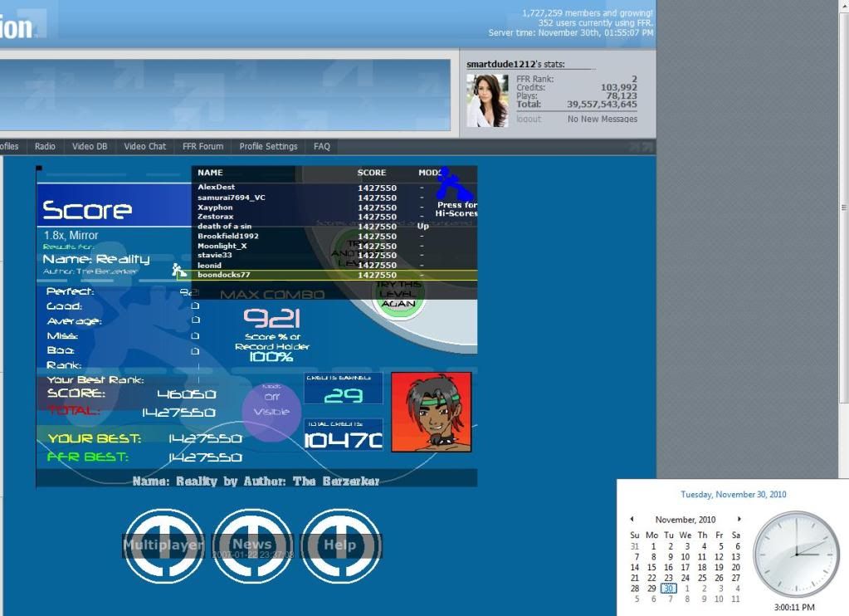Image resolution: width=849 pixels, height=616 pixels.
Task: Open the Video Chat menu item
Action: (x=145, y=146)
